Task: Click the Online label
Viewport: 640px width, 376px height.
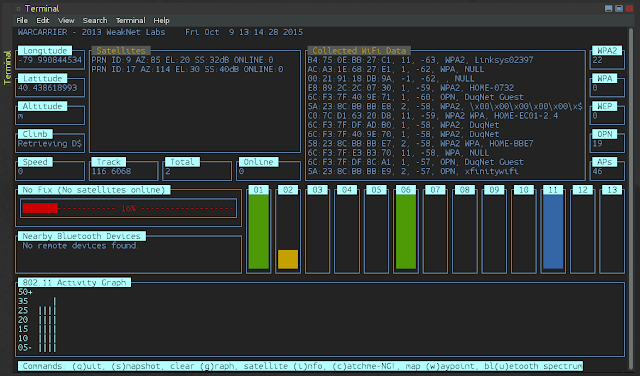Action: click(x=258, y=162)
